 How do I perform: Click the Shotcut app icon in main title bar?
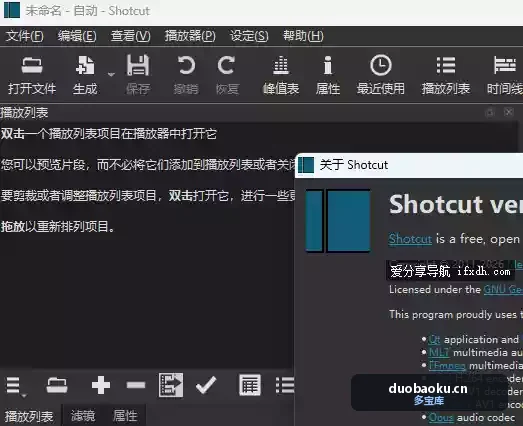click(12, 10)
